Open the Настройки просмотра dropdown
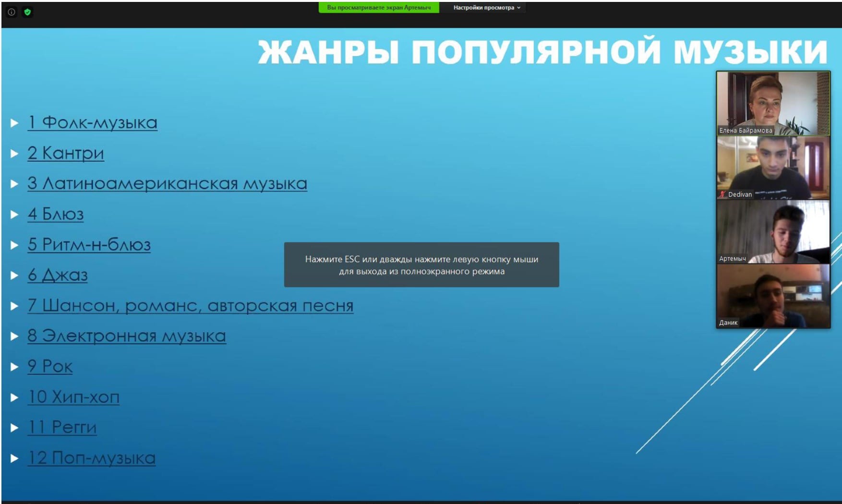Viewport: 842px width, 504px height. [x=486, y=8]
